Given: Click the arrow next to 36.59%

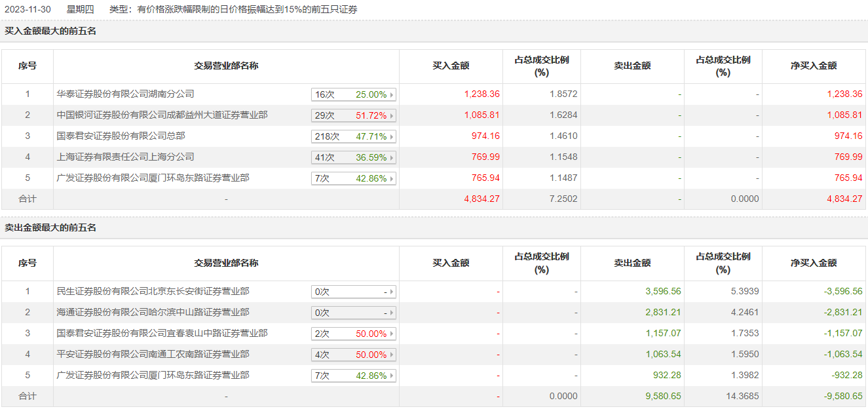Looking at the screenshot, I should click(392, 157).
